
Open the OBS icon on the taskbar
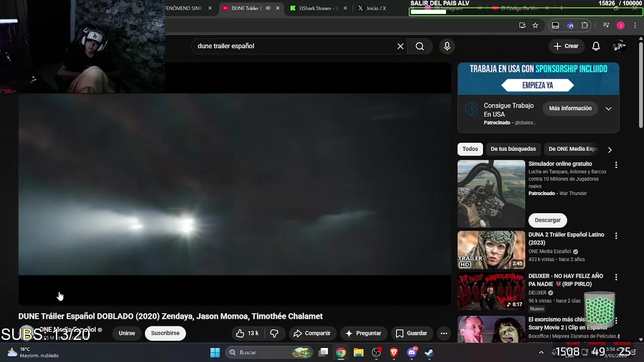pos(376,352)
